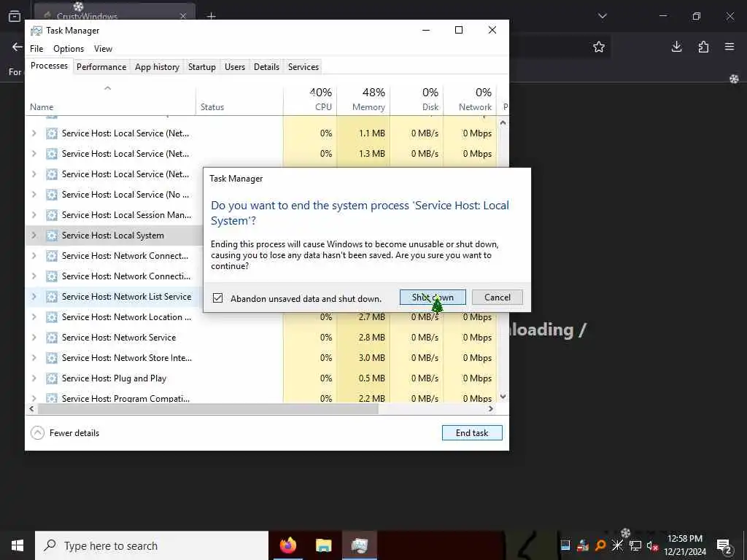This screenshot has width=747, height=560.
Task: Bookmark this page with the star icon
Action: (x=599, y=47)
